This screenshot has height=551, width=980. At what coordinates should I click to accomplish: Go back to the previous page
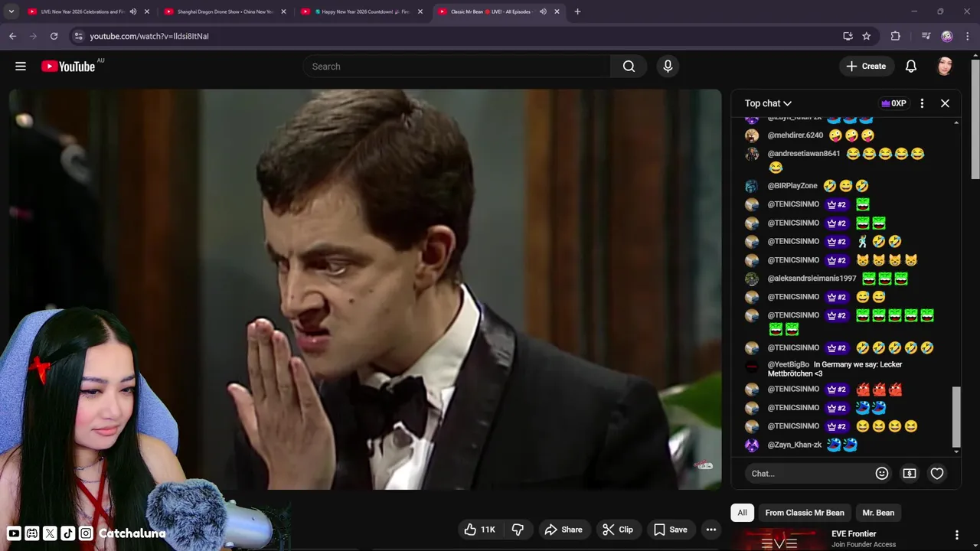point(12,36)
